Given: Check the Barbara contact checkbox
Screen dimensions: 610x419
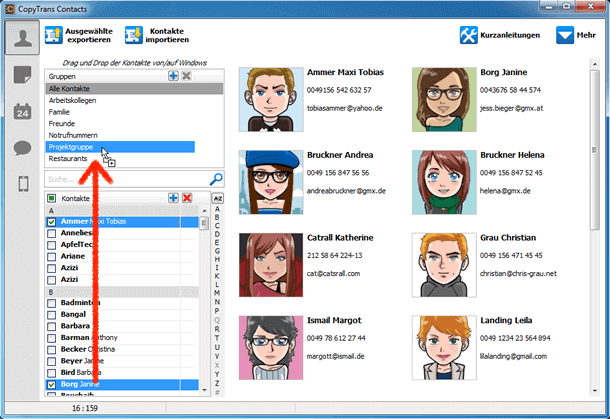Looking at the screenshot, I should point(51,326).
